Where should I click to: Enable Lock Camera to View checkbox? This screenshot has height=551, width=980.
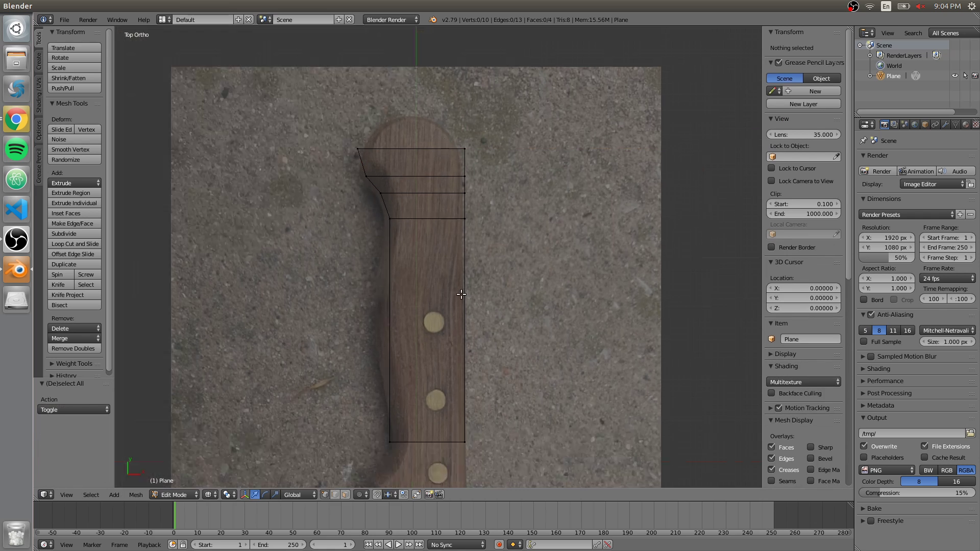pyautogui.click(x=772, y=181)
